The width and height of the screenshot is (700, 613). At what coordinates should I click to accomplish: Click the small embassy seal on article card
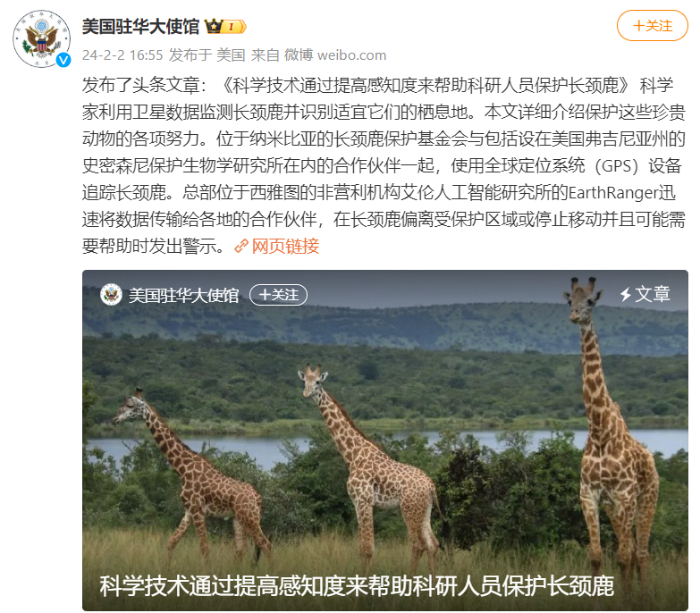(x=111, y=295)
